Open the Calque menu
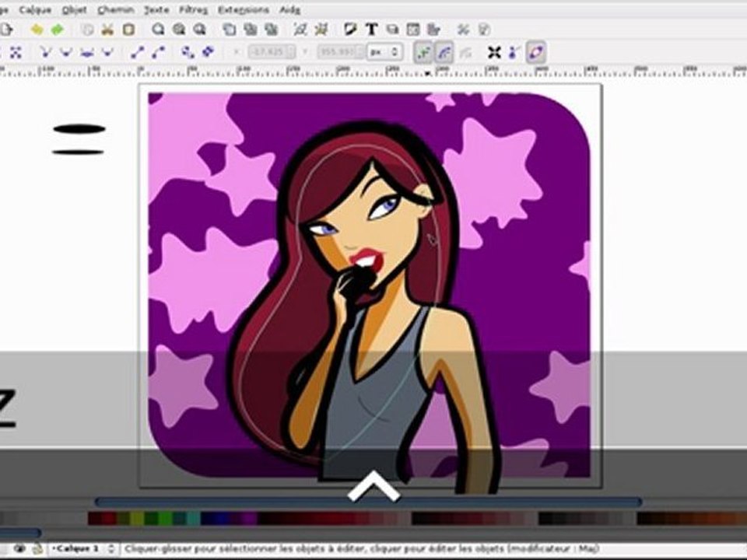Viewport: 747px width, 560px height. [35, 9]
